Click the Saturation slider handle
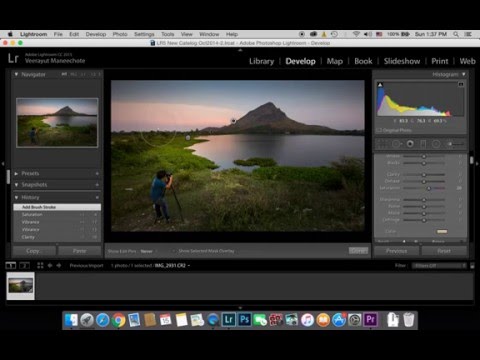The width and height of the screenshot is (480, 360). pyautogui.click(x=429, y=188)
